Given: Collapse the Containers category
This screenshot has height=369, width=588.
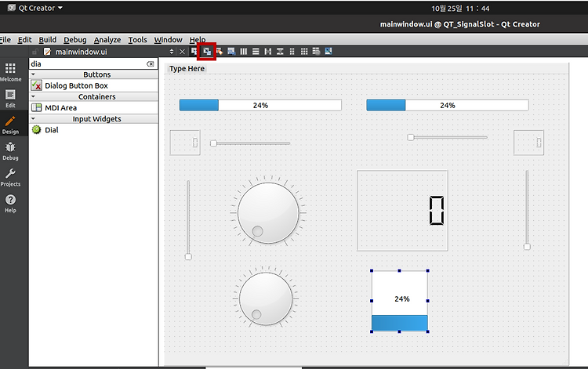Looking at the screenshot, I should click(33, 96).
